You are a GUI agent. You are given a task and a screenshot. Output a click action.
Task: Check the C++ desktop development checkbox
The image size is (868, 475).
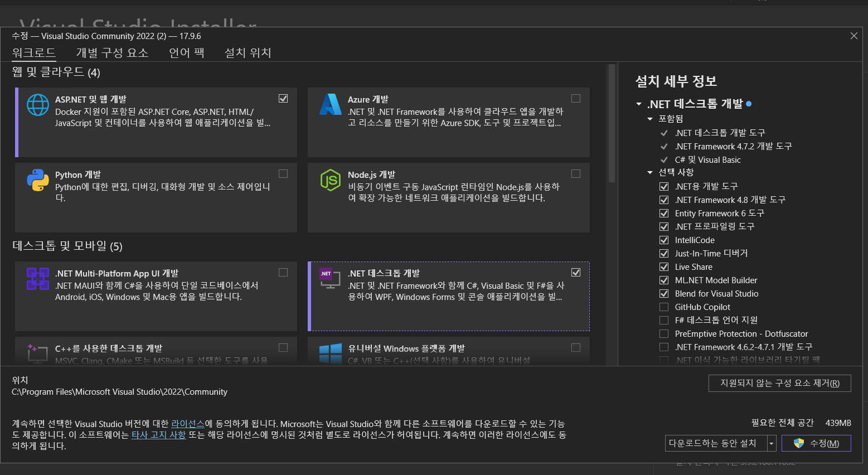[x=283, y=348]
